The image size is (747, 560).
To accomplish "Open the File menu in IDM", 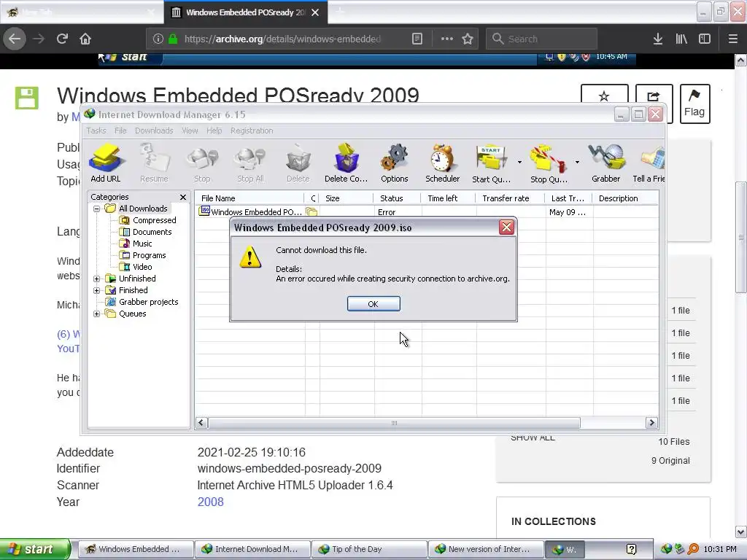I will click(x=120, y=131).
